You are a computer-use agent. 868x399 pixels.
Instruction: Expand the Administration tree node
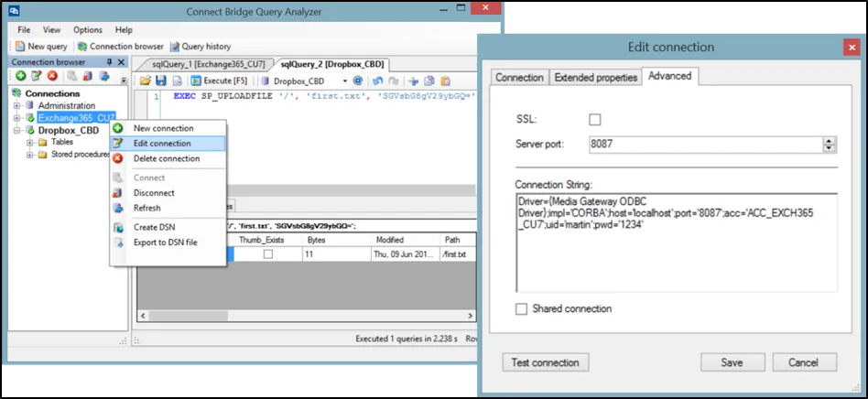coord(16,106)
